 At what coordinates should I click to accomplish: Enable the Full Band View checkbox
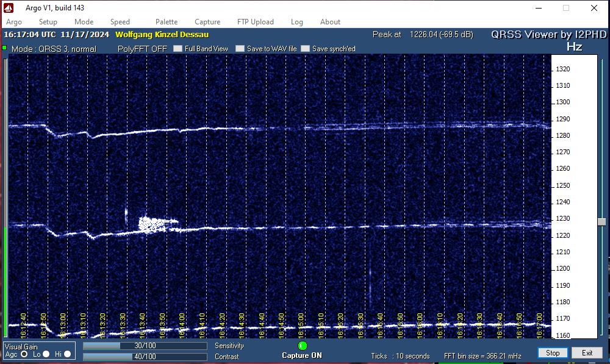click(178, 49)
